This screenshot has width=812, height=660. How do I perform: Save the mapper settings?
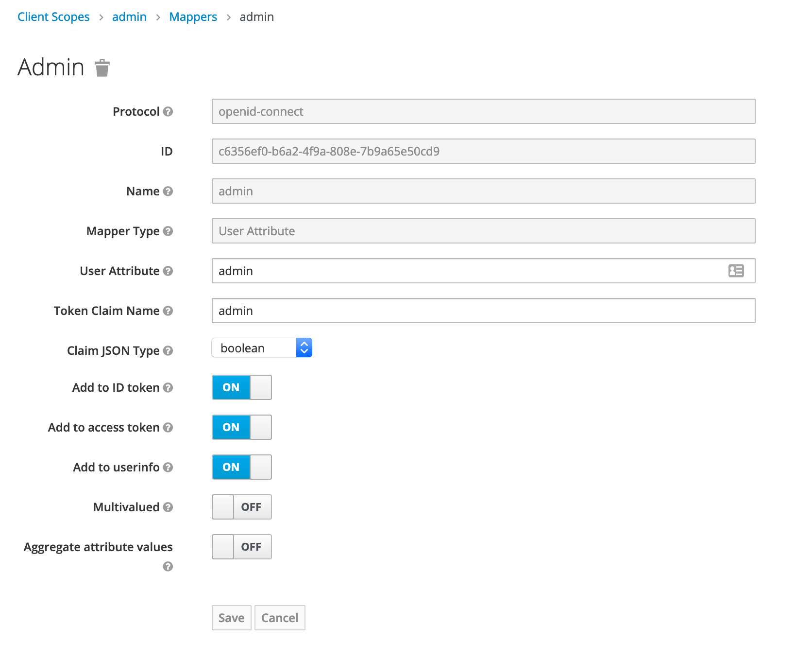pos(232,618)
